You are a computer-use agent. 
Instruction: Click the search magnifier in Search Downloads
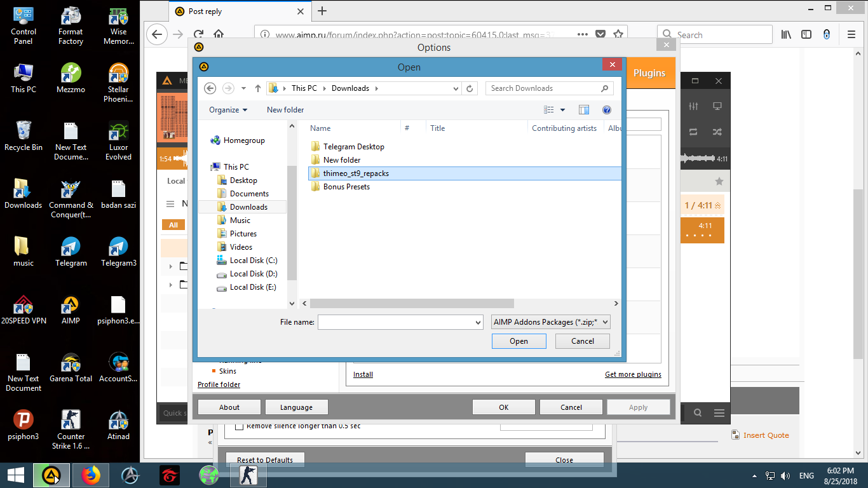click(604, 88)
